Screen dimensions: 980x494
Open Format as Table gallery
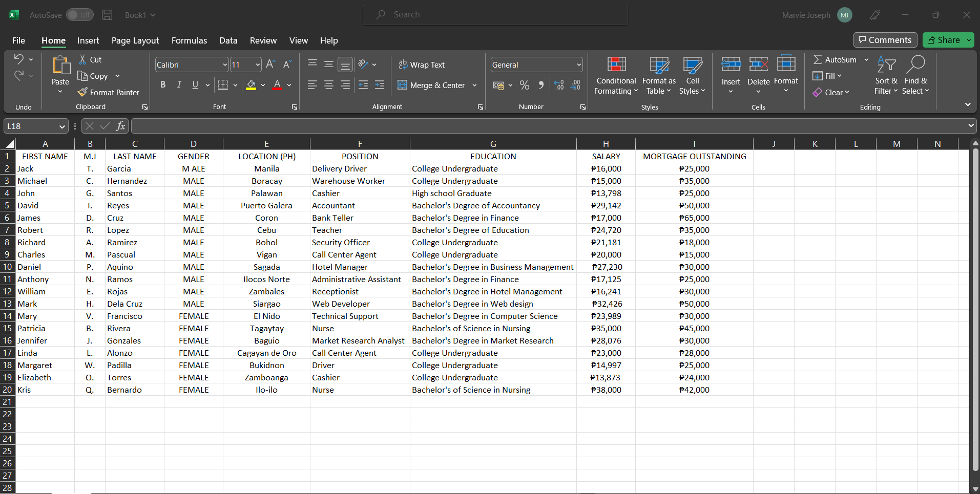coord(659,76)
